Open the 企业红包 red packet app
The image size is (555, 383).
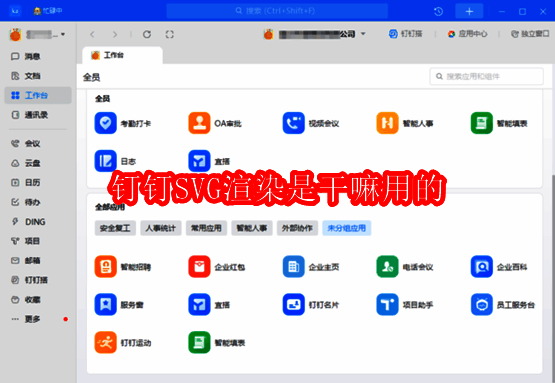point(217,267)
